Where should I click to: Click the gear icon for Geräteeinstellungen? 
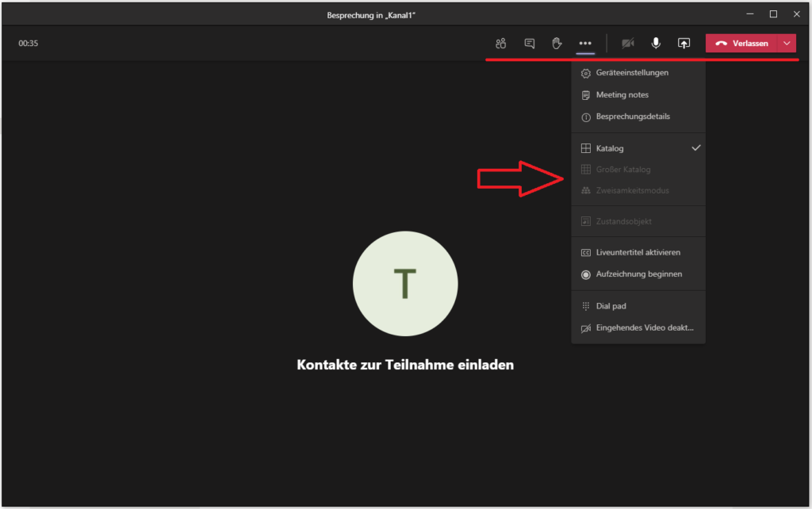pos(586,73)
